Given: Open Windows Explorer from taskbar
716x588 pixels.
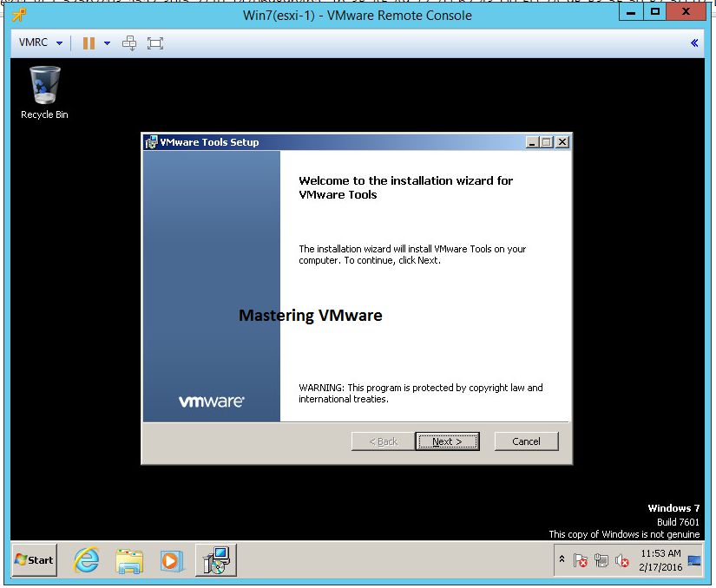Looking at the screenshot, I should [129, 560].
